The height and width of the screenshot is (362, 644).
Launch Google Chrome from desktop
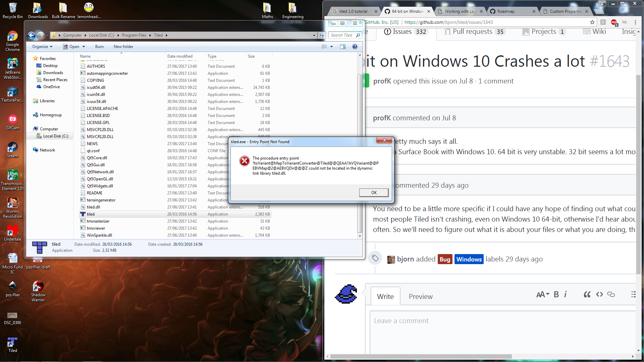[12, 41]
